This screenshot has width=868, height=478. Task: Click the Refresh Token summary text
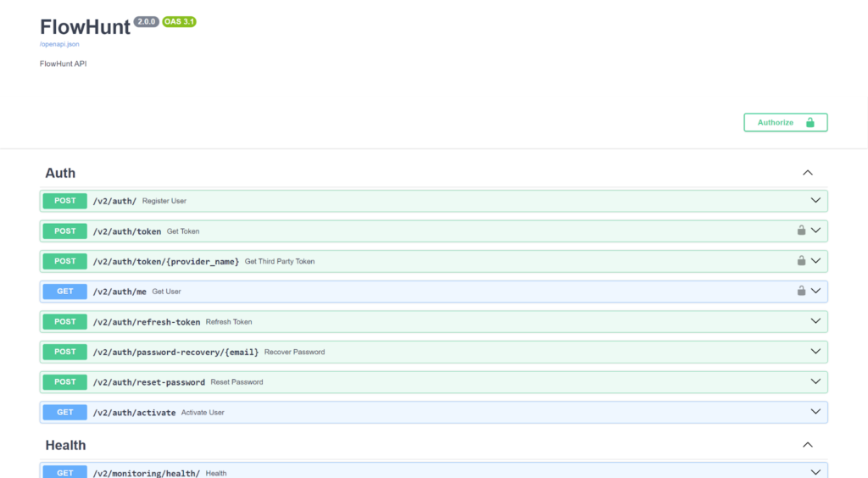tap(229, 321)
